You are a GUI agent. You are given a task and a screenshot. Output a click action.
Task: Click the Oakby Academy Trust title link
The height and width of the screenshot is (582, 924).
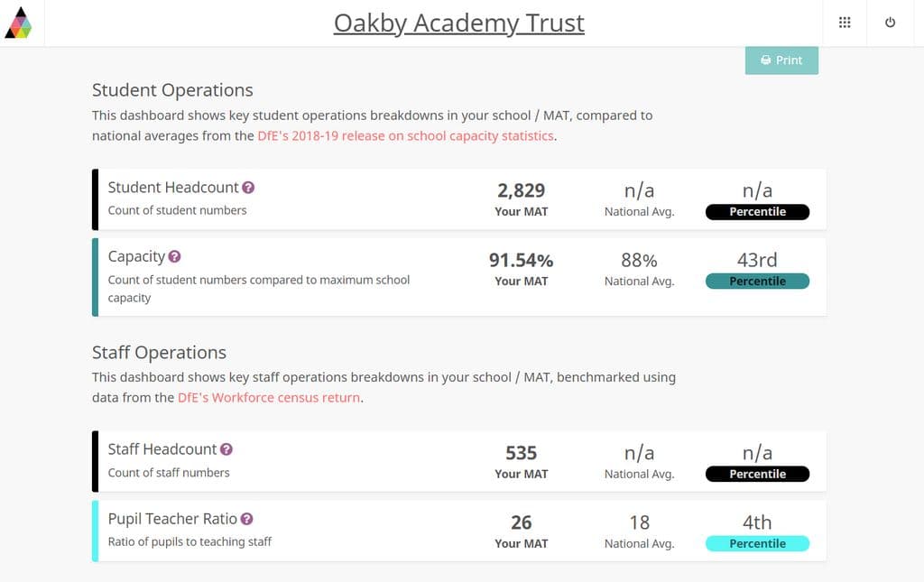459,23
